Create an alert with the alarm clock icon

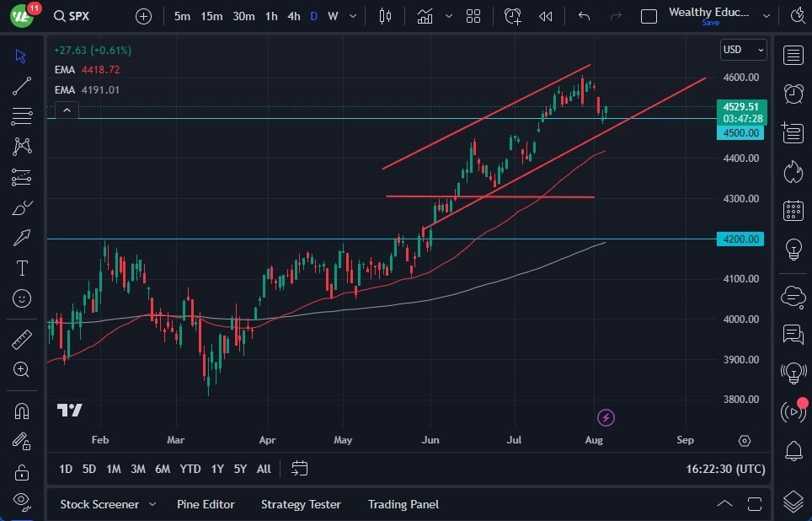(513, 15)
